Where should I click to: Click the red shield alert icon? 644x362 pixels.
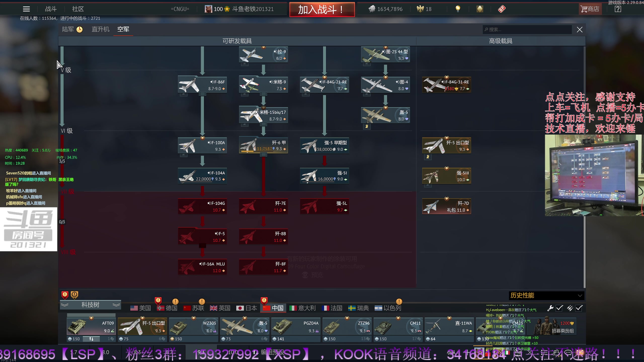pyautogui.click(x=65, y=295)
